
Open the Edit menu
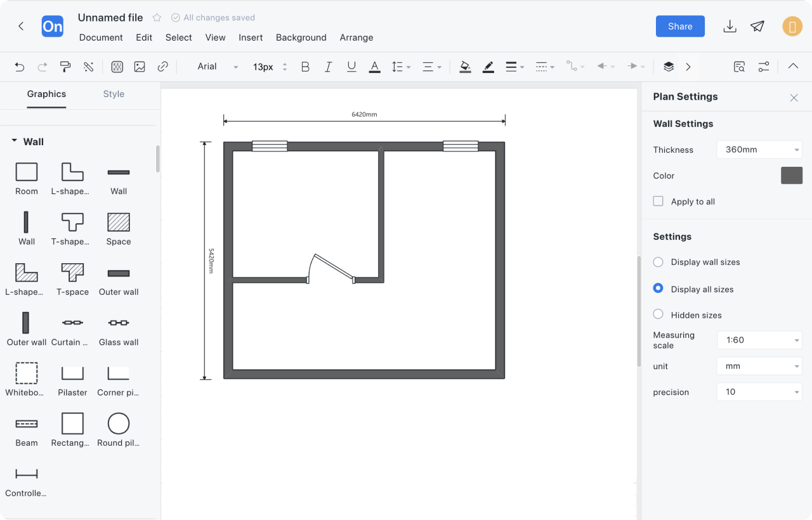coord(144,37)
